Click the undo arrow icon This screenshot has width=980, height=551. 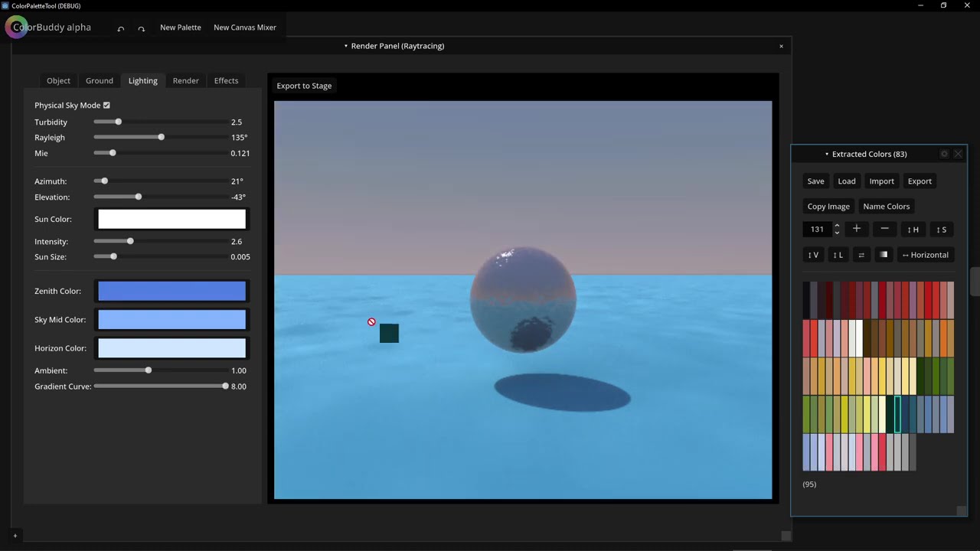click(121, 28)
